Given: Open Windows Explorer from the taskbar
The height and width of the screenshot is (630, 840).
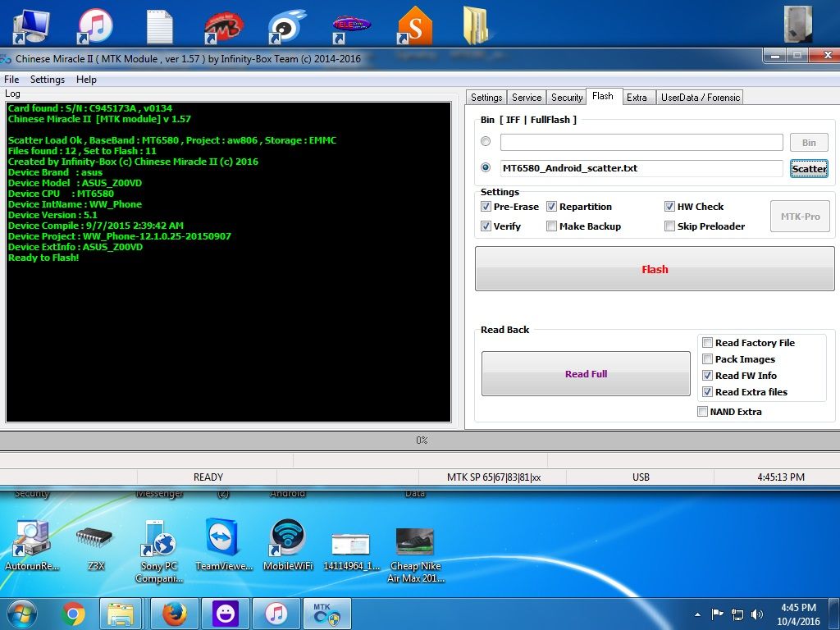Looking at the screenshot, I should [x=121, y=614].
